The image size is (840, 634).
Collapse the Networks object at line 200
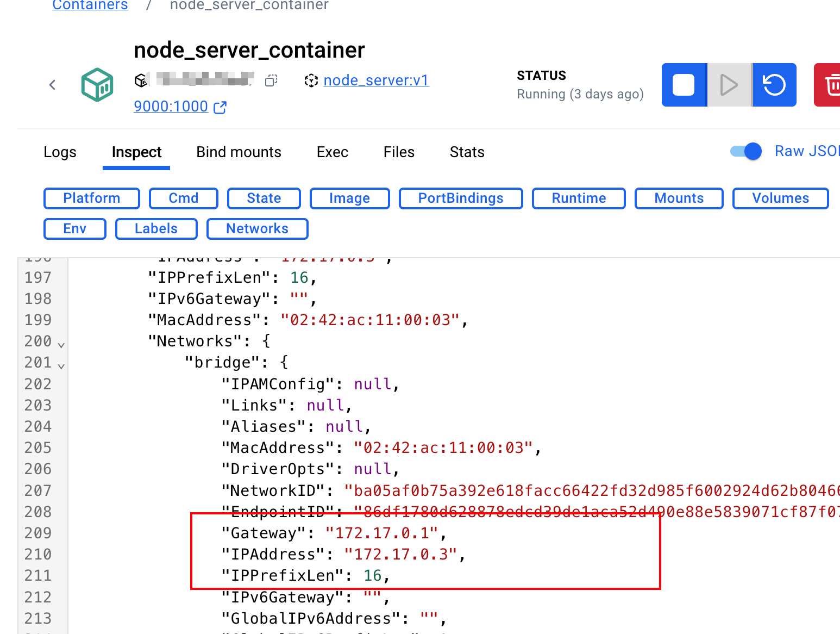click(61, 345)
